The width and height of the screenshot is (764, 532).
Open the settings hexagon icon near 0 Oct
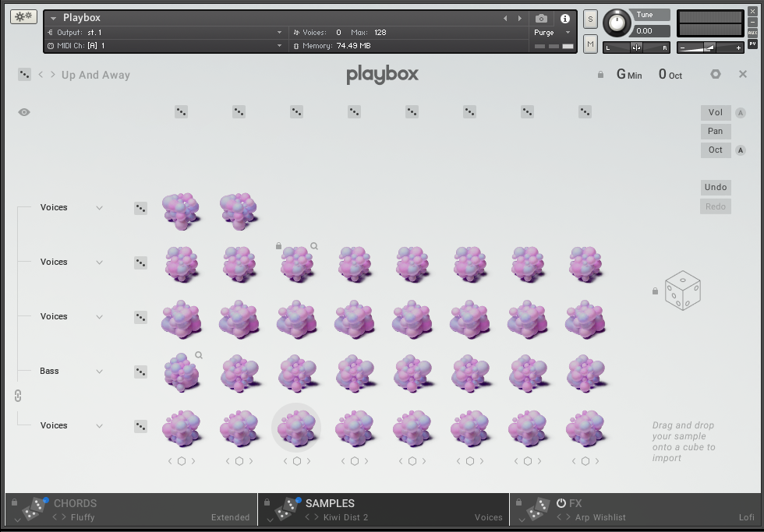tap(716, 74)
